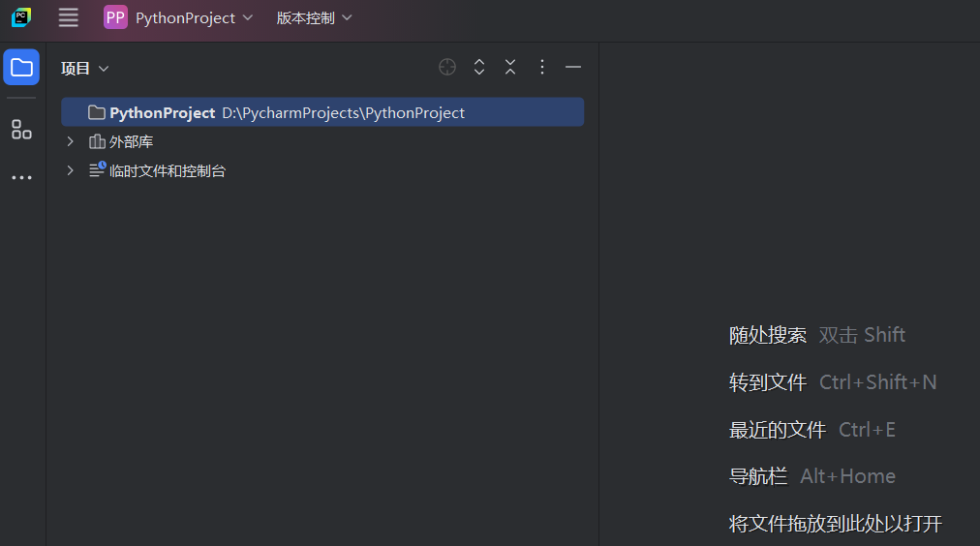Click the D:\PycharmProjects\PythonProject path text
The width and height of the screenshot is (980, 546).
343,113
